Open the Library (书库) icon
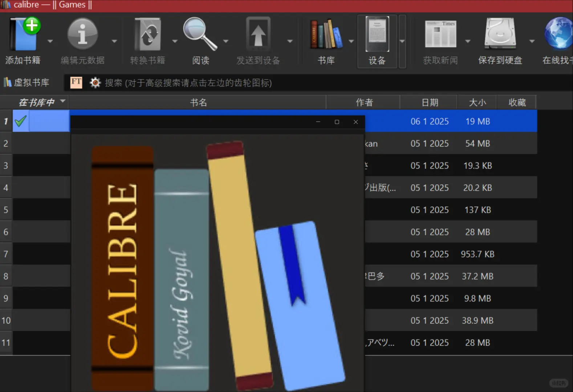Screen dimensions: 573x392 click(x=326, y=34)
